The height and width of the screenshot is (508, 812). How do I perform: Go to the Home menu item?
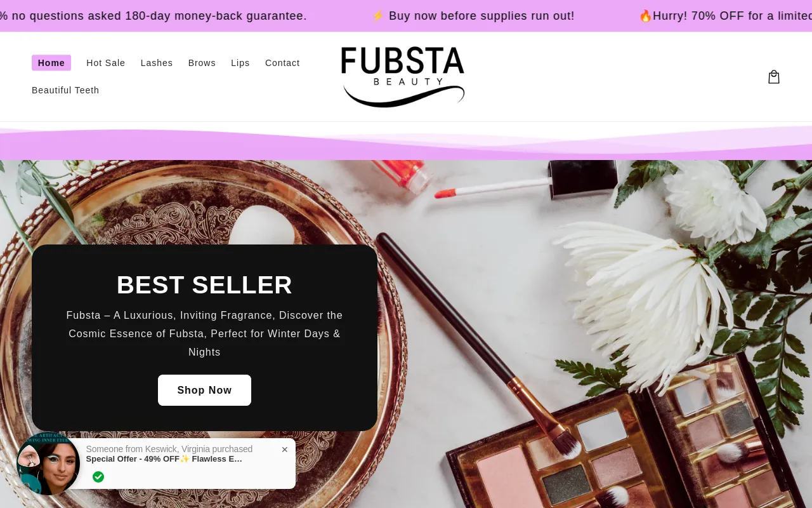tap(51, 63)
